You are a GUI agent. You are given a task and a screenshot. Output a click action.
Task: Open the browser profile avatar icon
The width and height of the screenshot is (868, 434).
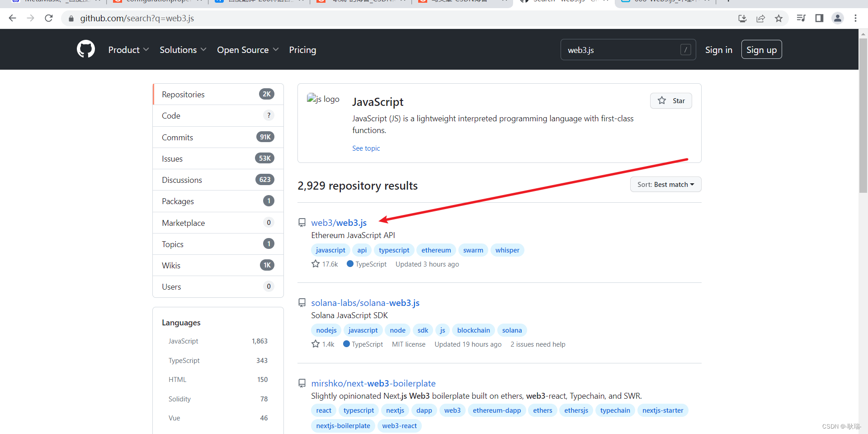[x=838, y=19]
